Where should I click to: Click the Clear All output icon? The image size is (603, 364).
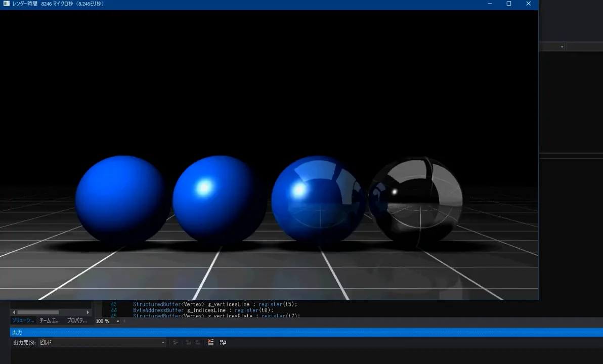211,342
